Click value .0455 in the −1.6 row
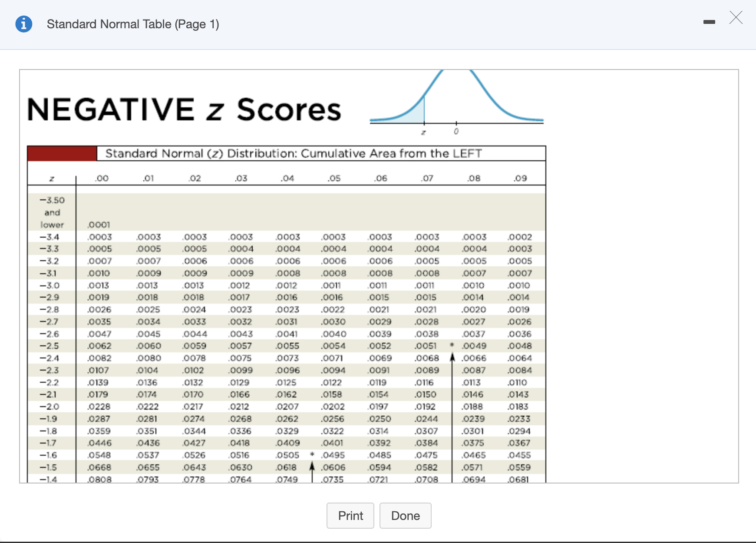The width and height of the screenshot is (756, 543). (x=519, y=455)
